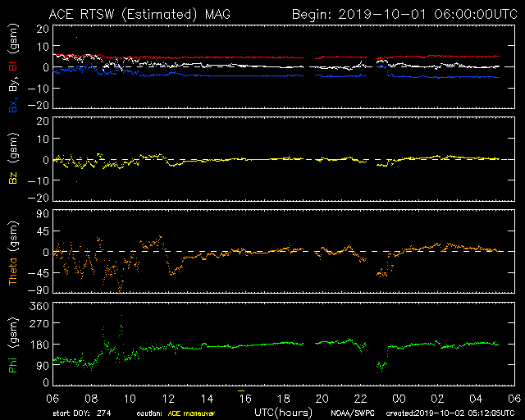Click the 22 hour tick on the x-axis
Viewport: 525px width, 420px height.
360,396
